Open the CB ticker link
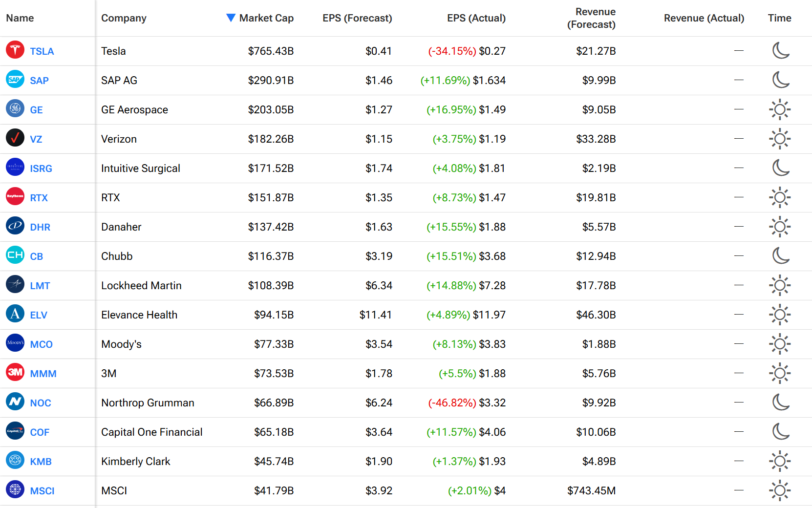 pos(37,256)
